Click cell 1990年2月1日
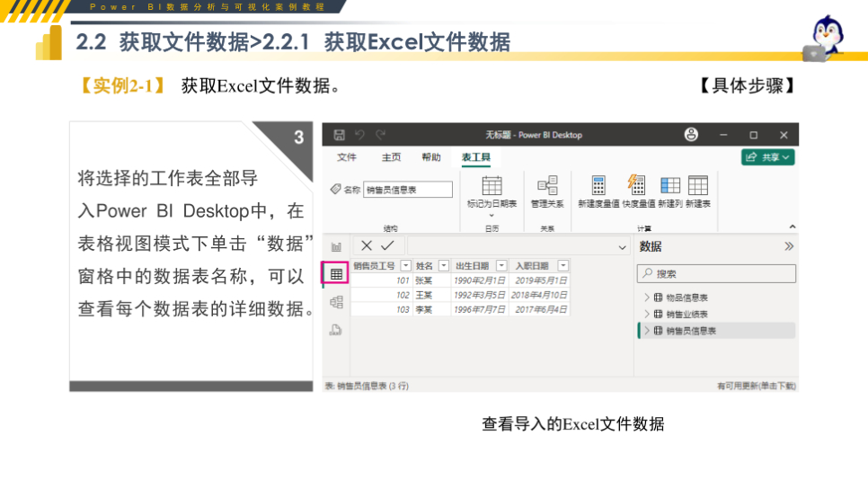Viewport: 868px width, 489px height. tap(480, 280)
